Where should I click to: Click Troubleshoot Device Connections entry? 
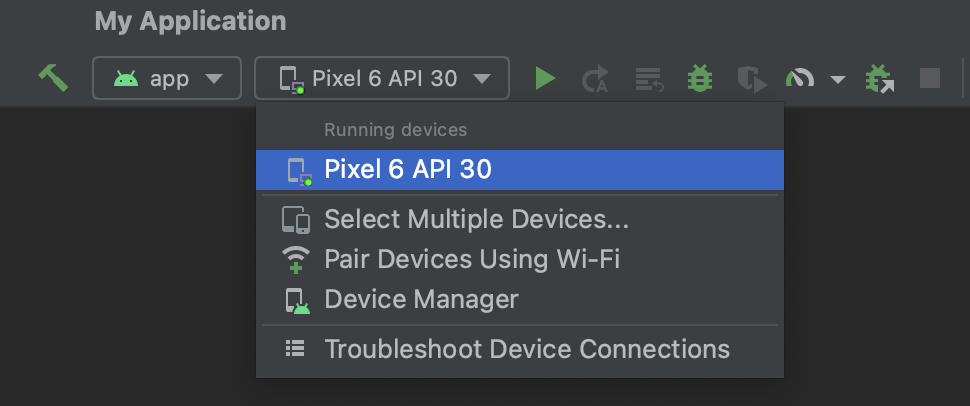click(526, 349)
